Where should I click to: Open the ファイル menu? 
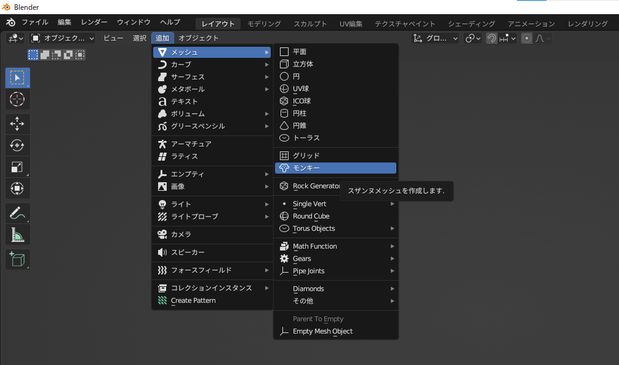point(35,22)
